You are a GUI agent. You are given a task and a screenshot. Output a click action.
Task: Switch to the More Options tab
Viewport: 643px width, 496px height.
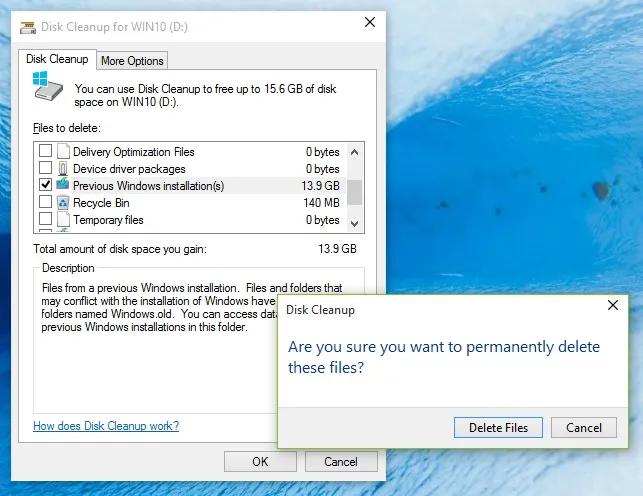132,61
